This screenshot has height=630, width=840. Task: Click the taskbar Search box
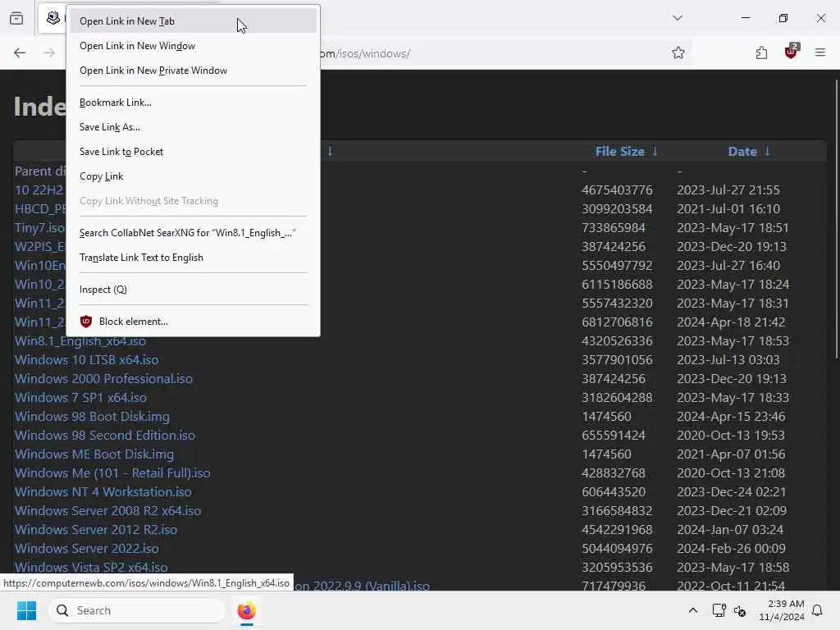137,610
